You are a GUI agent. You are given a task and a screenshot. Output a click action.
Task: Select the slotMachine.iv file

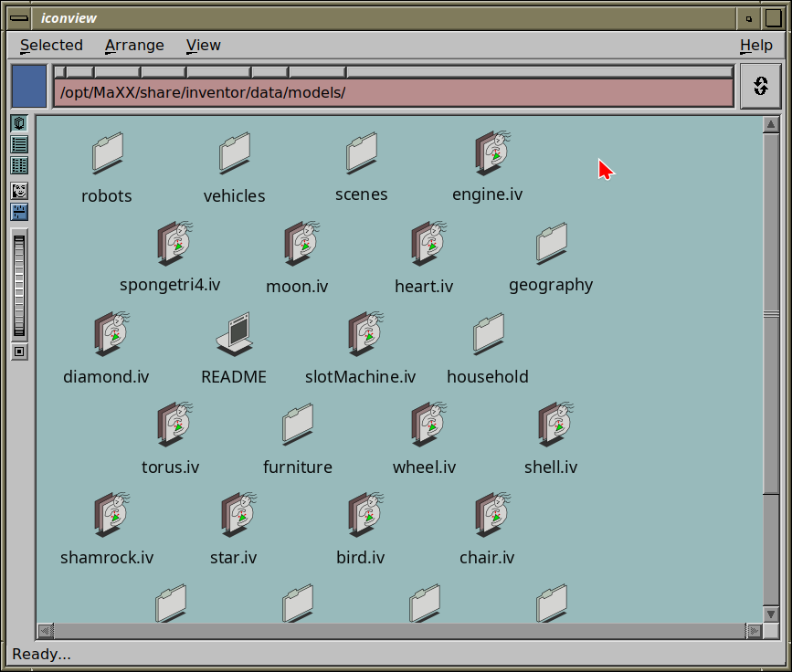tap(365, 334)
